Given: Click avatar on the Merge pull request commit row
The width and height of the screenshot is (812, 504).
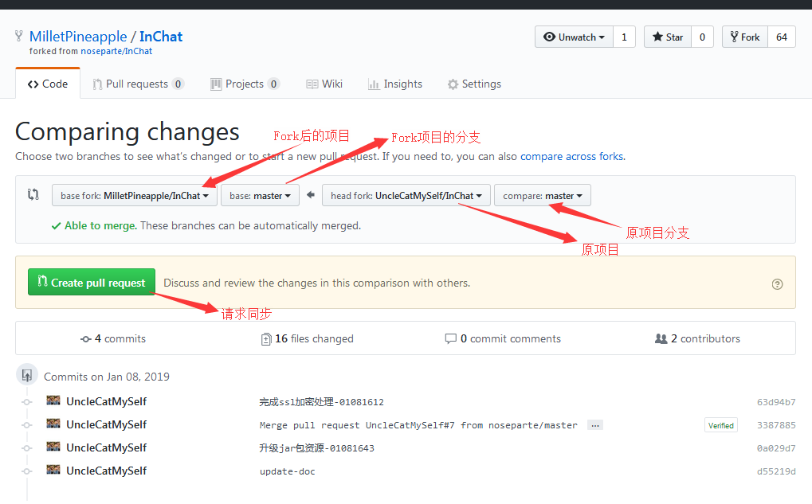Looking at the screenshot, I should 53,424.
